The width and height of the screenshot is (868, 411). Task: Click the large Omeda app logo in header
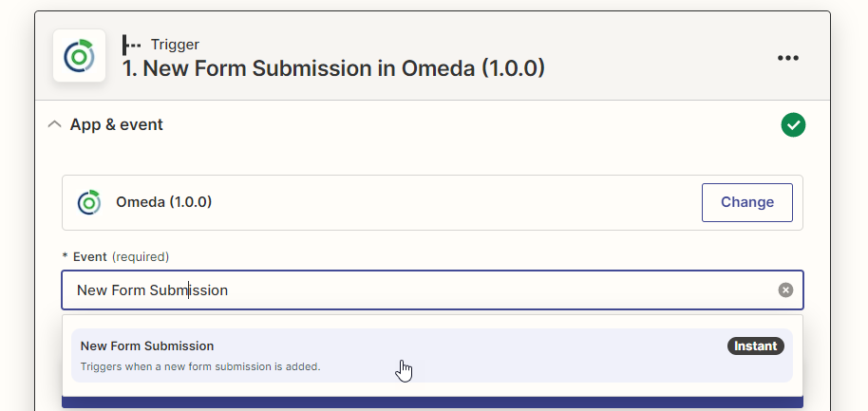click(79, 56)
